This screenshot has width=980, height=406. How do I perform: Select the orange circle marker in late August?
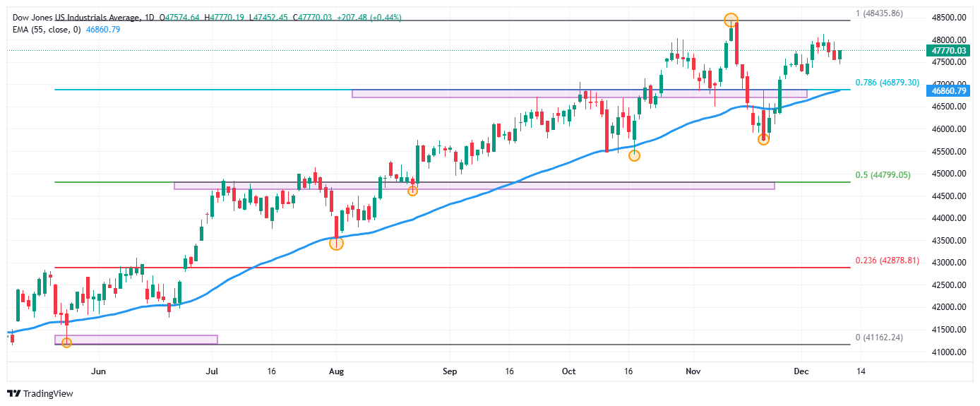click(x=413, y=191)
